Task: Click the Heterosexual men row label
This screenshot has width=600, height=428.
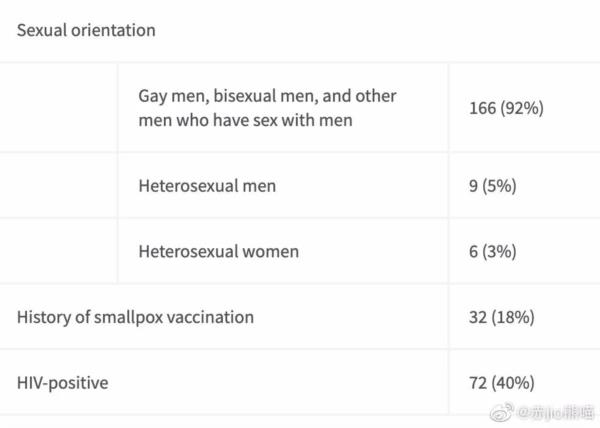Action: click(x=207, y=185)
